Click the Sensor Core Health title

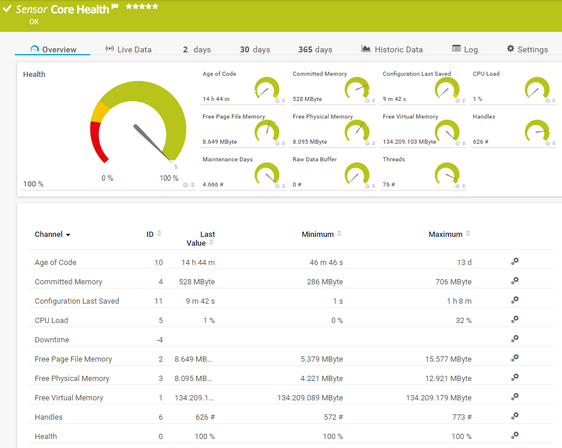click(x=62, y=9)
